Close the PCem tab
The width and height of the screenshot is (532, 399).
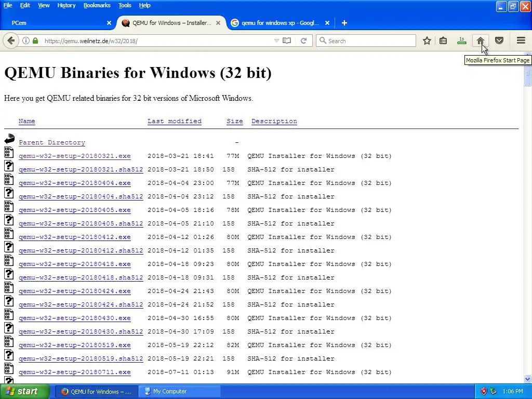(109, 23)
